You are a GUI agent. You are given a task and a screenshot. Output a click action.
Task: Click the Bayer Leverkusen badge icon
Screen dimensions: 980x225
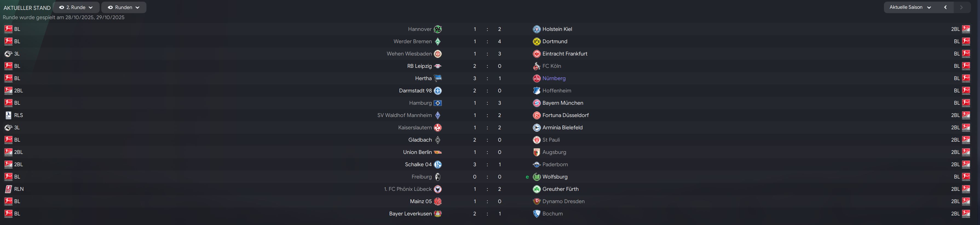click(437, 214)
